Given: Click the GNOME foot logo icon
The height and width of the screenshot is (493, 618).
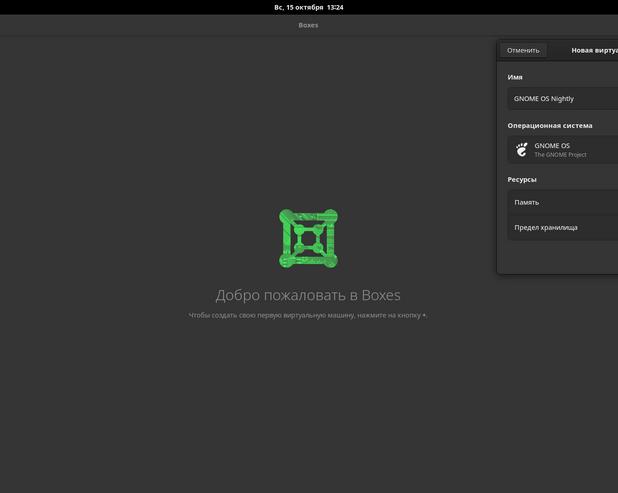Looking at the screenshot, I should point(521,150).
